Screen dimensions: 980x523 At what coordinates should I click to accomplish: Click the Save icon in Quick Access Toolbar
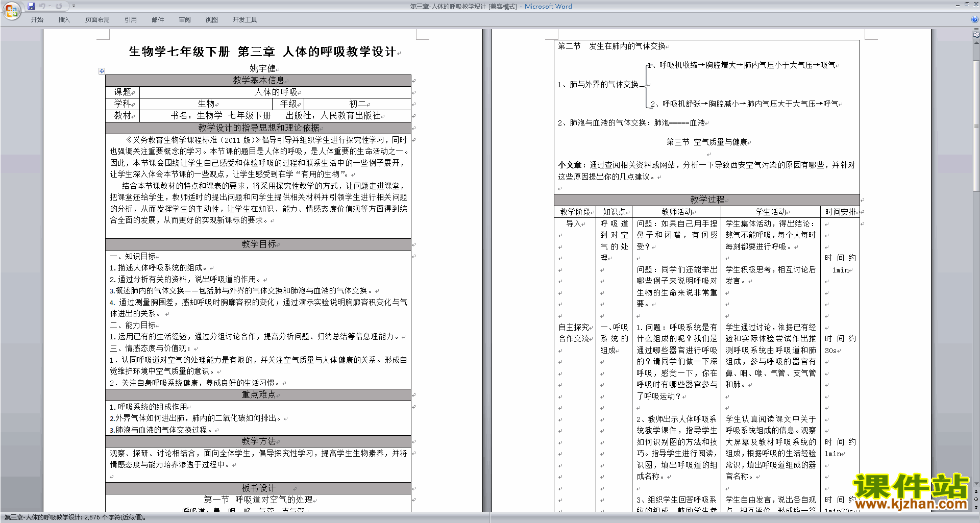tap(31, 6)
